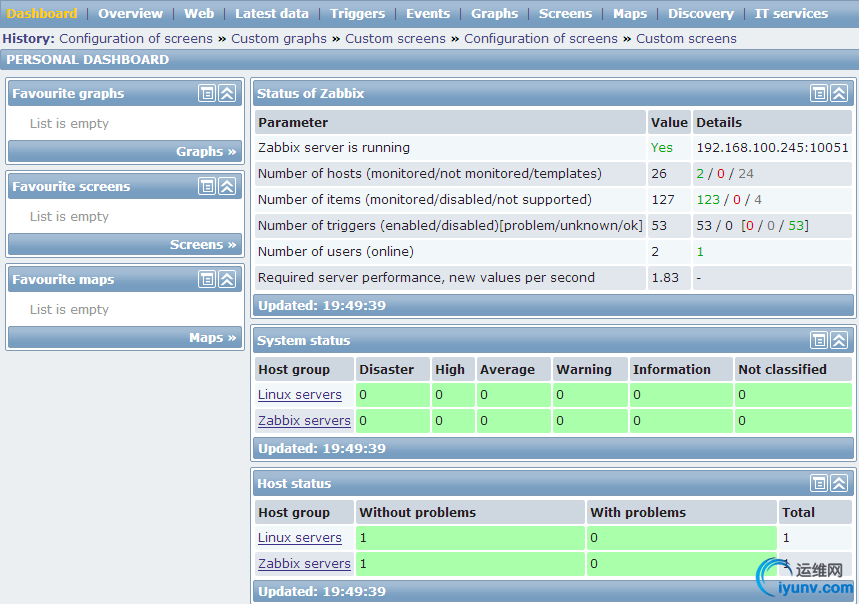Viewport: 859px width, 604px height.
Task: Open menu icon in Favourite graphs widget
Action: pyautogui.click(x=207, y=94)
